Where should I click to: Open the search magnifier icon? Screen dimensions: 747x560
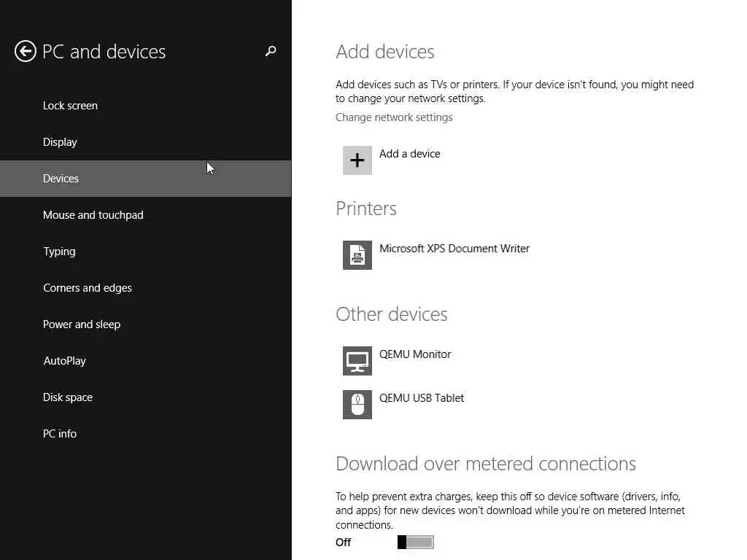[271, 51]
